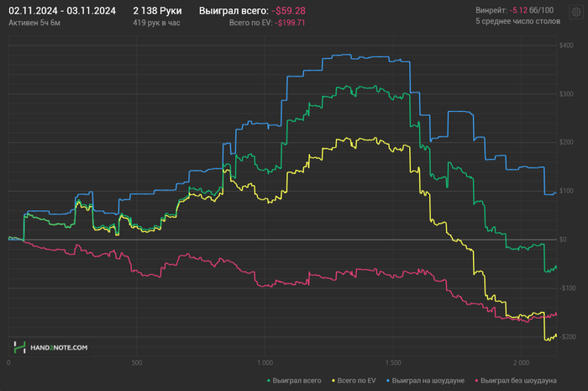Open the graph settings gear icon
Viewport: 588px width, 391px height.
coord(576,13)
